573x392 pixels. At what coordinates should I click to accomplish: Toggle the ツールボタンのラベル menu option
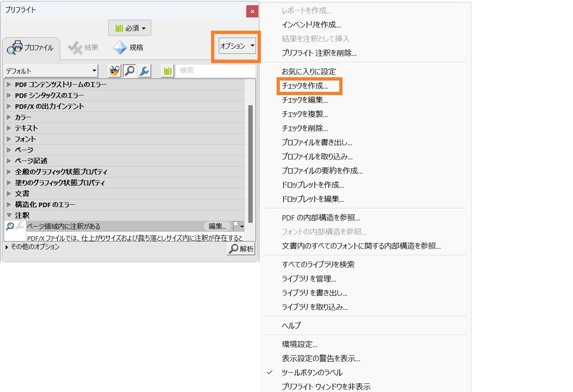coord(312,372)
